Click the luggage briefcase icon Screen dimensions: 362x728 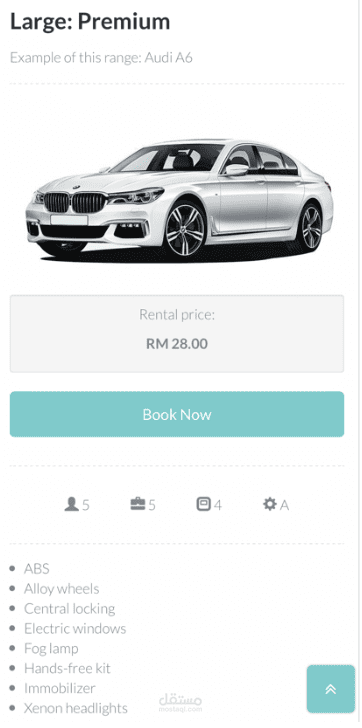click(138, 504)
